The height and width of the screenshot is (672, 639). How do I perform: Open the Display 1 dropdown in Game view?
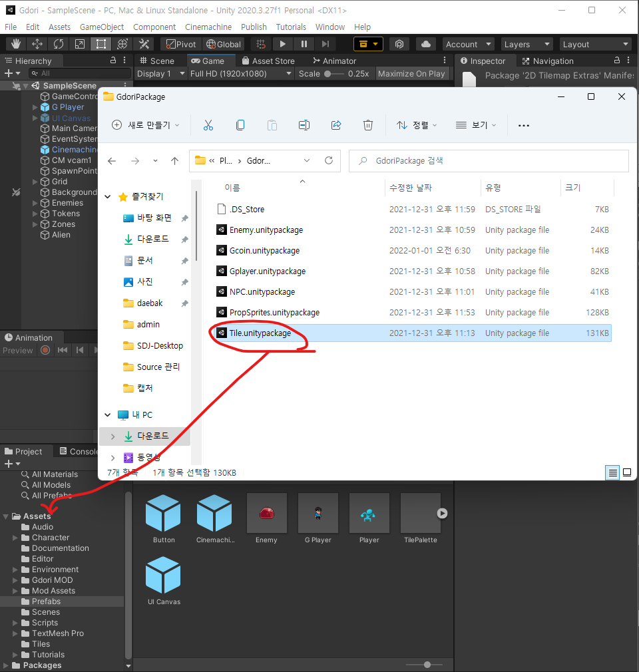point(161,74)
